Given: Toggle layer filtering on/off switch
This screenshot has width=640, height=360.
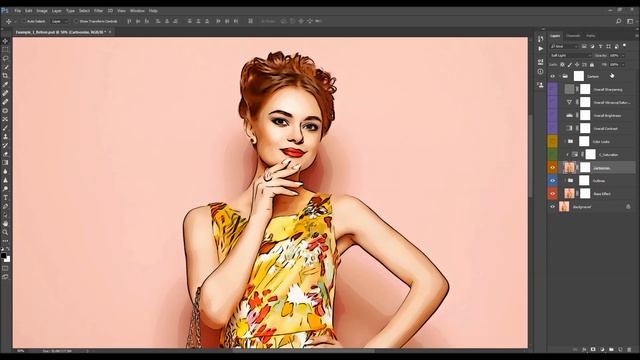Looking at the screenshot, I should (625, 46).
